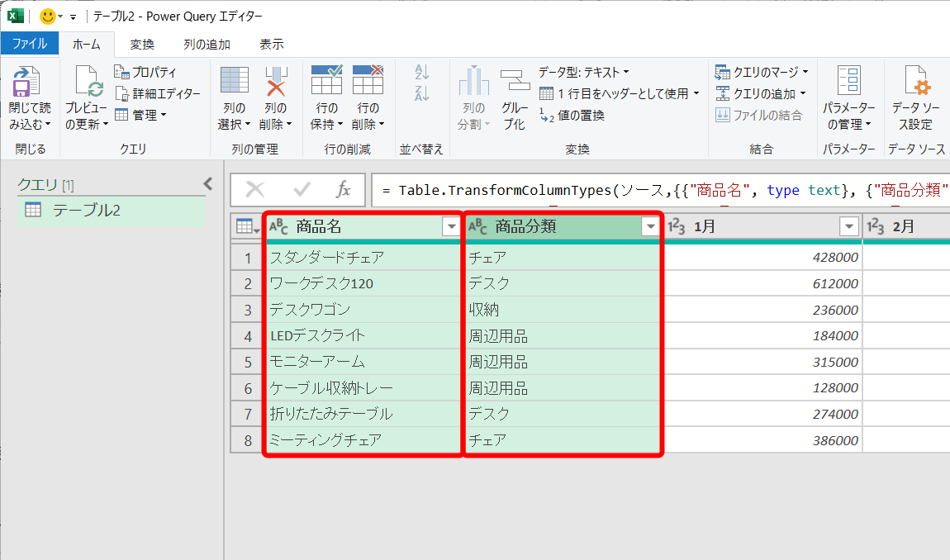Select row number 5
Viewport: 950px width, 560px height.
click(248, 363)
